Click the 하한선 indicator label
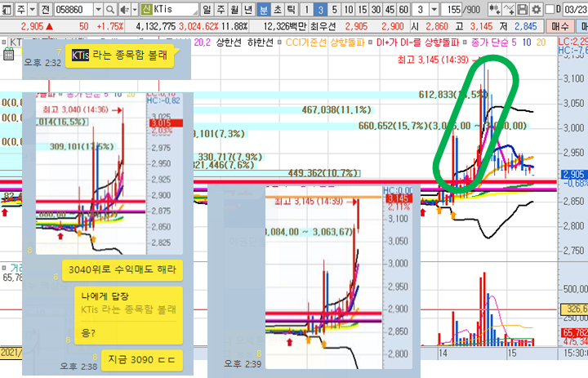This screenshot has width=588, height=378. click(x=261, y=42)
